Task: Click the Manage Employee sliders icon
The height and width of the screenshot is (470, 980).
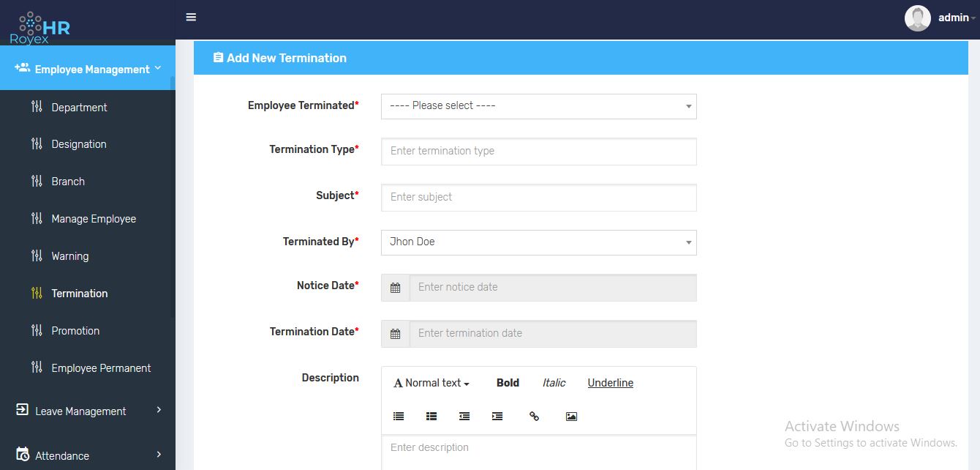Action: pos(37,218)
